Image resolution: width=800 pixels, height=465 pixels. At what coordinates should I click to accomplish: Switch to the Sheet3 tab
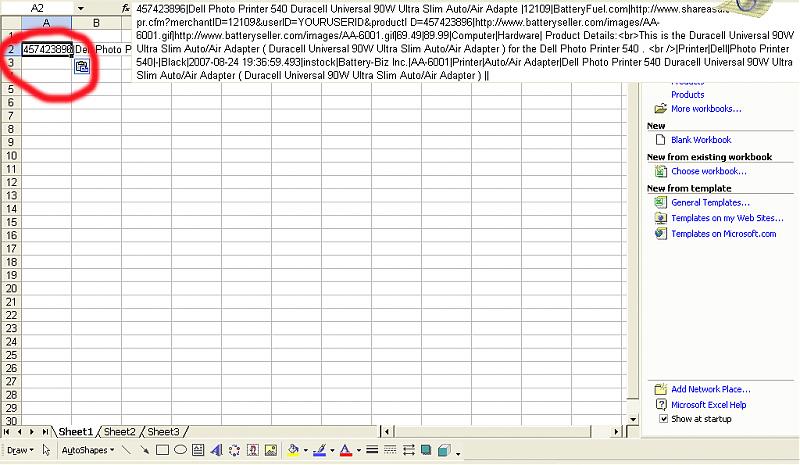click(x=164, y=432)
